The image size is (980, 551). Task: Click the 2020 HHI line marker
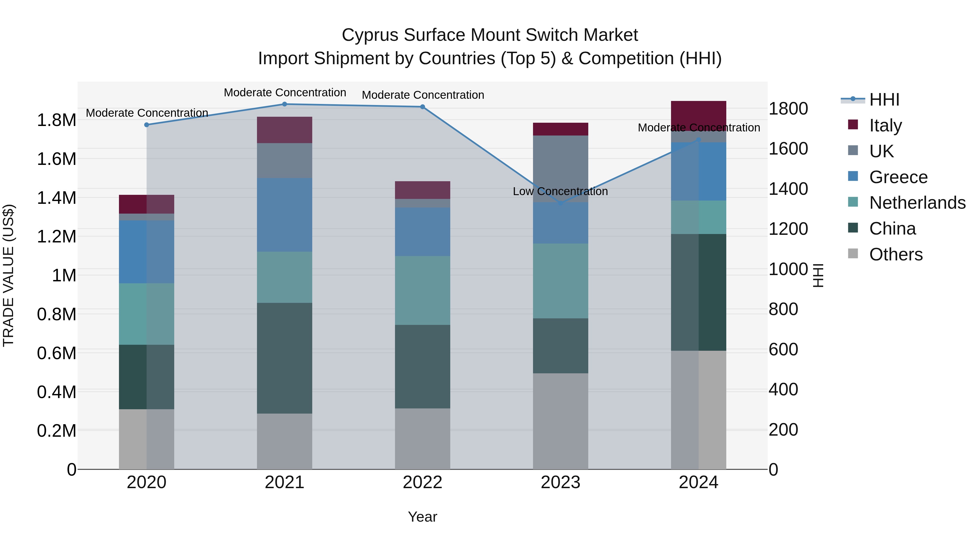[146, 125]
